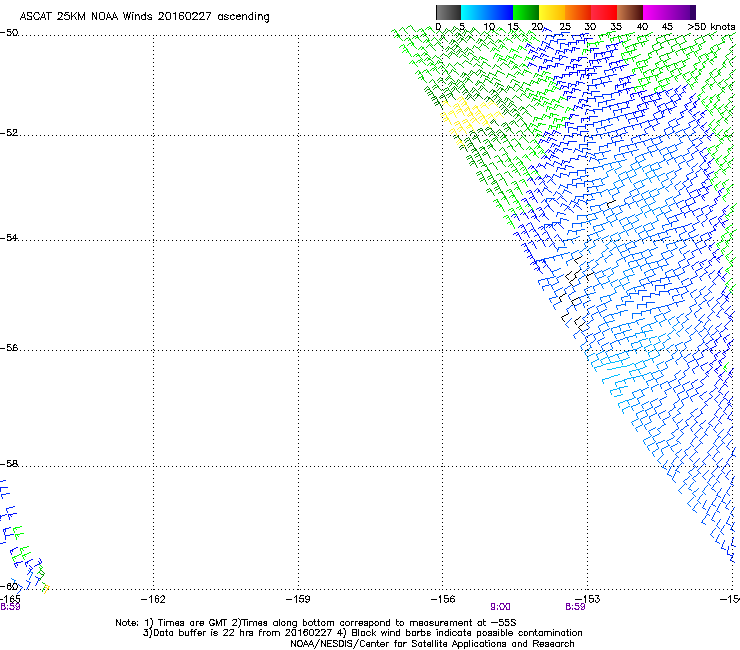Click the '>50 knots' legend label
Viewport: 740px width, 650px height.
tap(711, 27)
